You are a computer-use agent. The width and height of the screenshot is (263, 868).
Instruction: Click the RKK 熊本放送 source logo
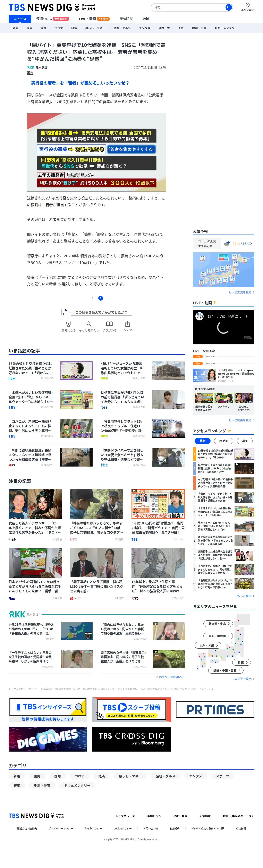pyautogui.click(x=31, y=67)
